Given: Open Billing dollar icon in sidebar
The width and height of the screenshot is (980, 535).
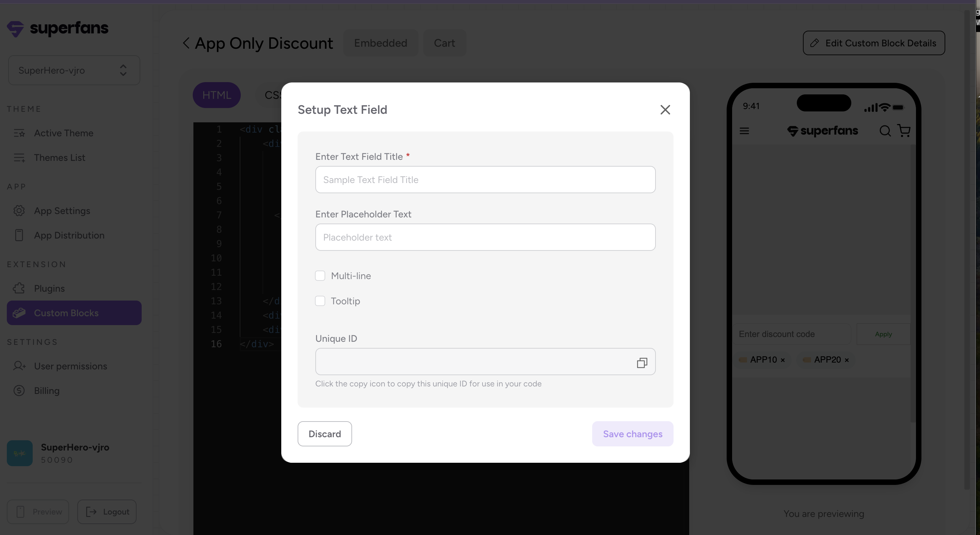Looking at the screenshot, I should pyautogui.click(x=19, y=390).
